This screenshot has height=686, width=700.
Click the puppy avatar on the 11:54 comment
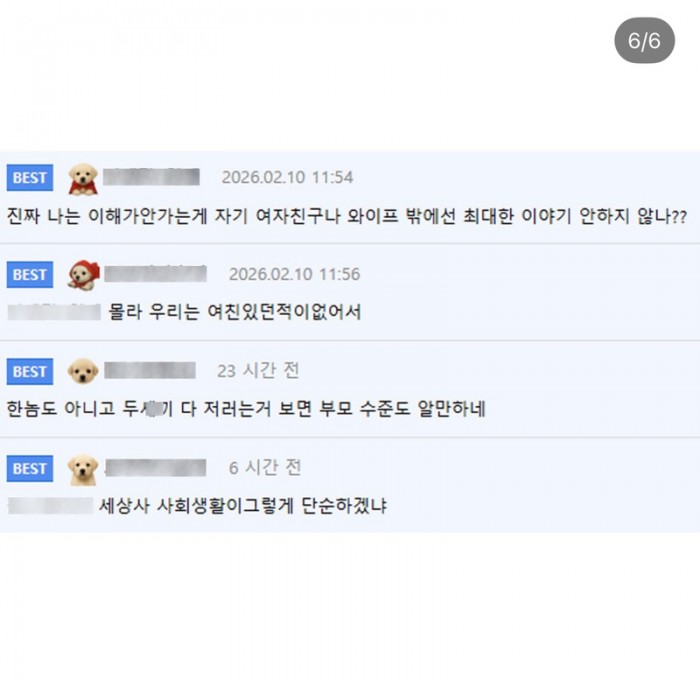(83, 179)
